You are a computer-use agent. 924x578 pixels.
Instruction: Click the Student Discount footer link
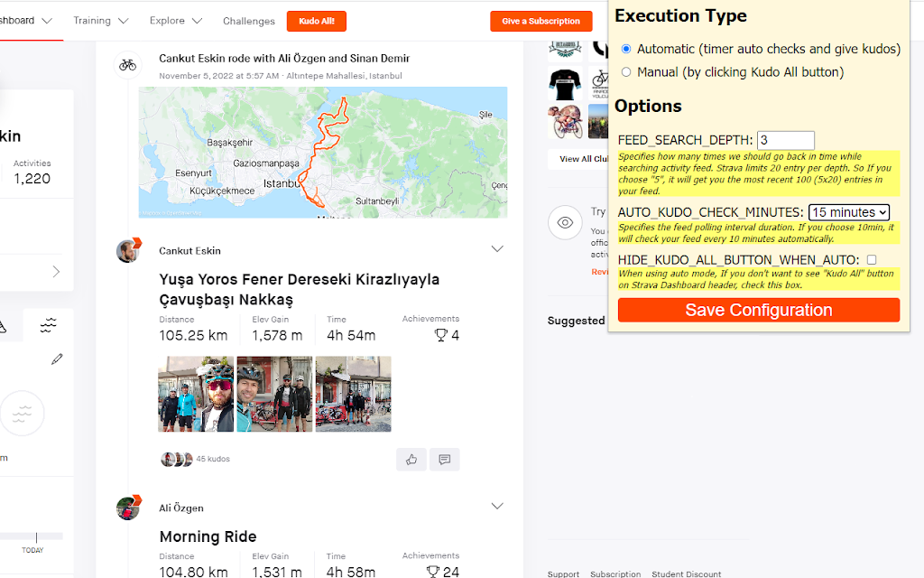[687, 573]
